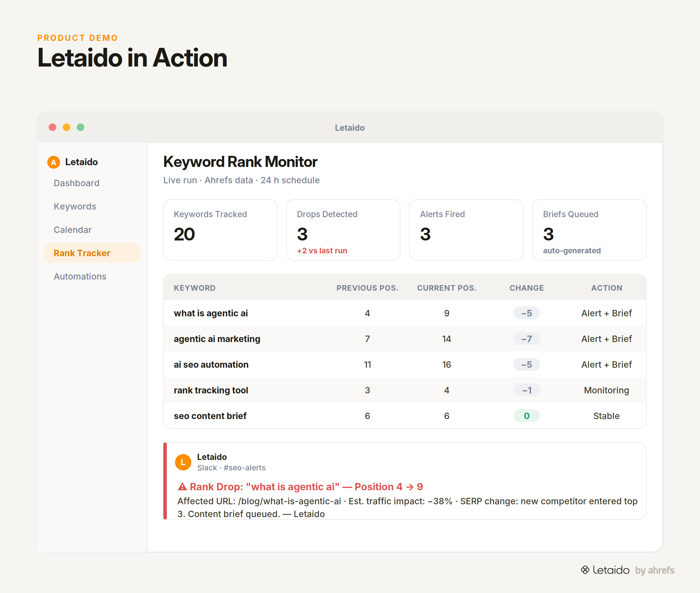The width and height of the screenshot is (700, 593).
Task: Open the Briefs Queued card
Action: tap(589, 230)
